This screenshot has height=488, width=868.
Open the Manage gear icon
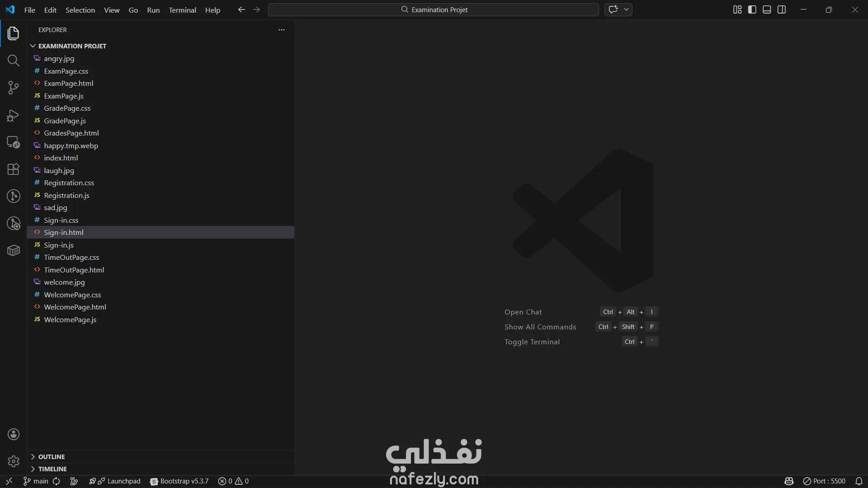pos(14,461)
